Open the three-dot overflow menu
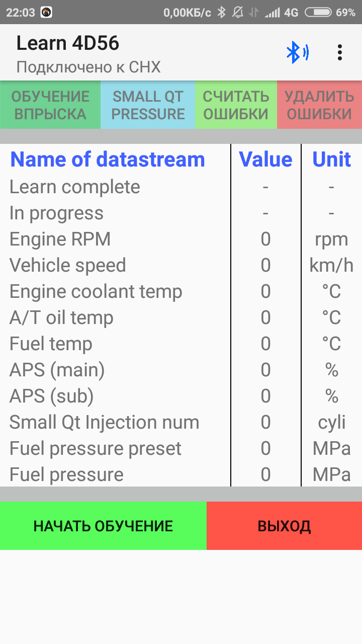The height and width of the screenshot is (644, 362). 340,52
